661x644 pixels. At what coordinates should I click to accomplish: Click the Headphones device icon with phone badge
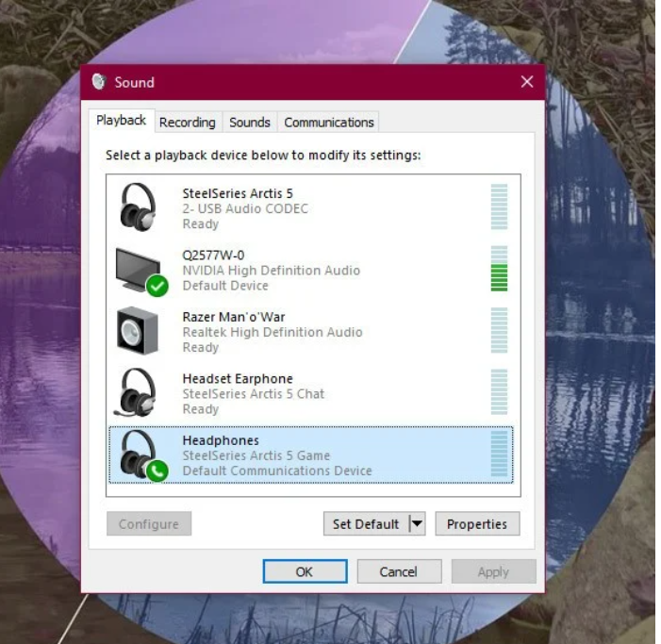[143, 455]
